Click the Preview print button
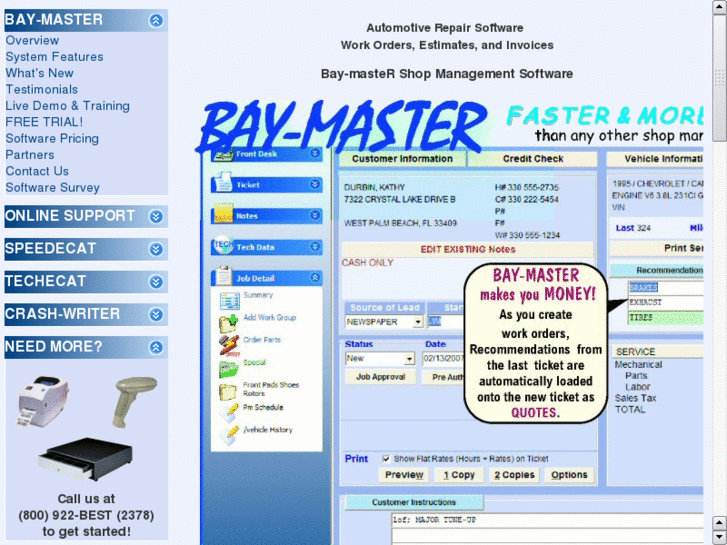Viewport: 727px width, 545px height. [x=404, y=475]
